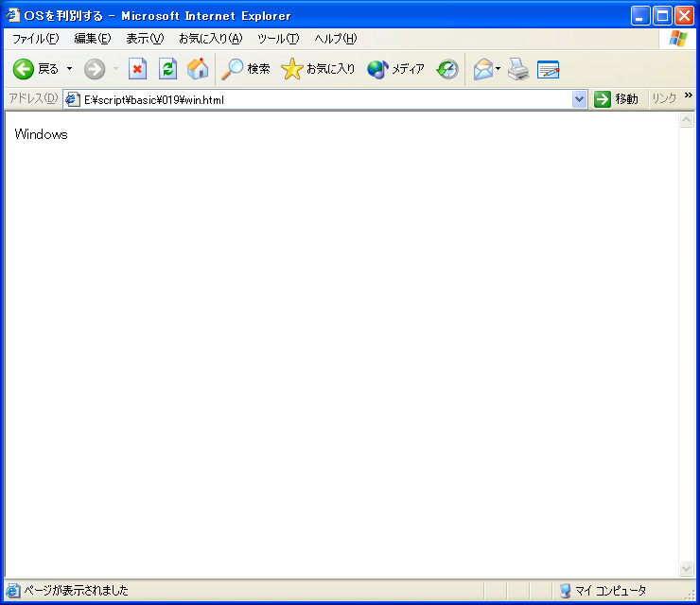
Task: Click the My Computer zone icon
Action: tap(565, 591)
